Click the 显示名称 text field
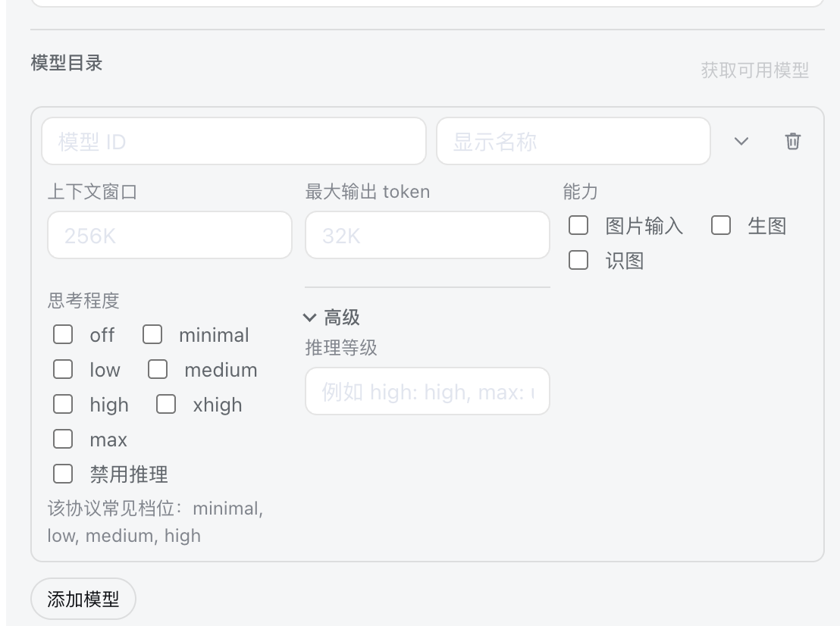Image resolution: width=840 pixels, height=626 pixels. click(x=573, y=142)
